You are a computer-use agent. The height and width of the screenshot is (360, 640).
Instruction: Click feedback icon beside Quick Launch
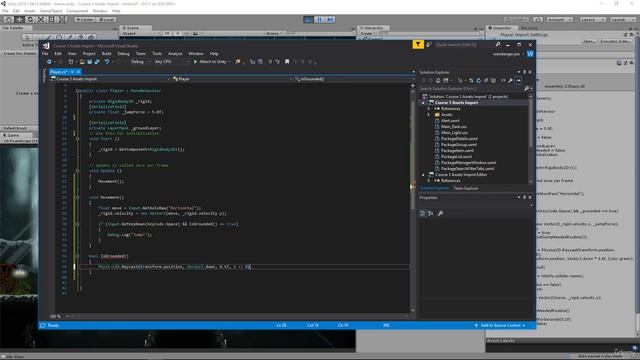[429, 44]
